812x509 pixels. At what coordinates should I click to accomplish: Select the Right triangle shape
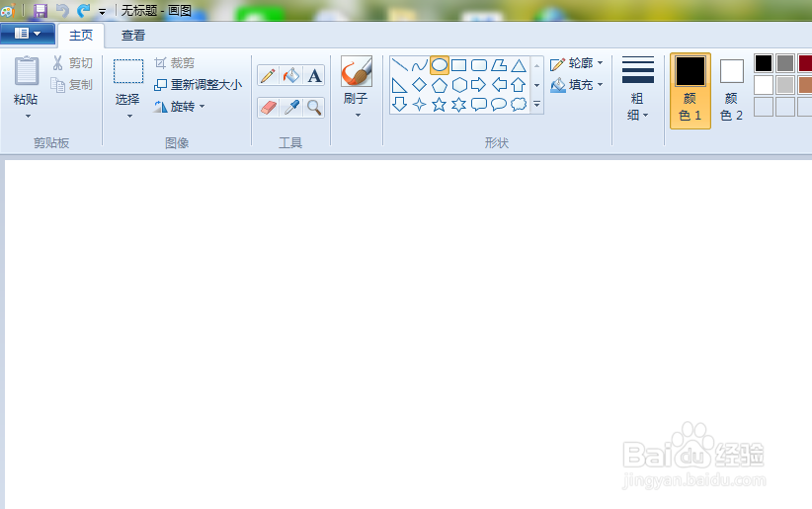(399, 85)
